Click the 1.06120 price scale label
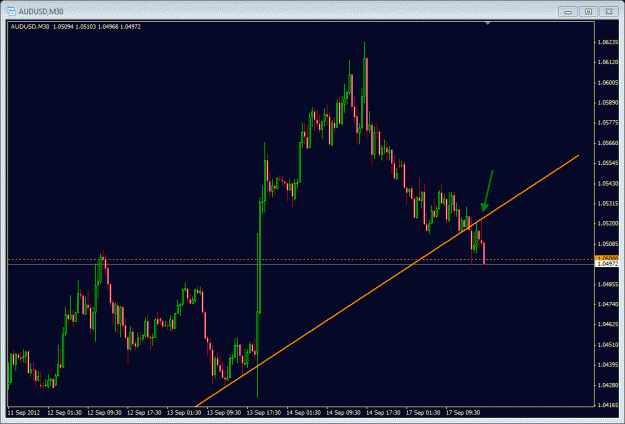This screenshot has width=625, height=424. point(608,62)
